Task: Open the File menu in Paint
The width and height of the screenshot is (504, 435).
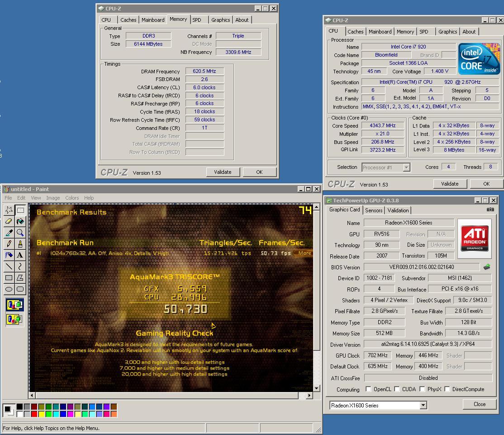Action: click(x=8, y=198)
